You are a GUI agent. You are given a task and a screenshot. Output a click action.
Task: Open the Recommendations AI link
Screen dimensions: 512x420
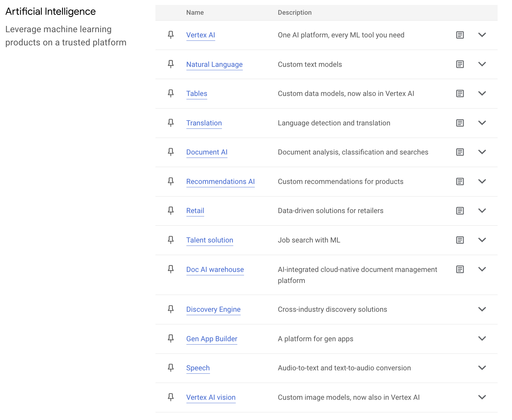[220, 181]
